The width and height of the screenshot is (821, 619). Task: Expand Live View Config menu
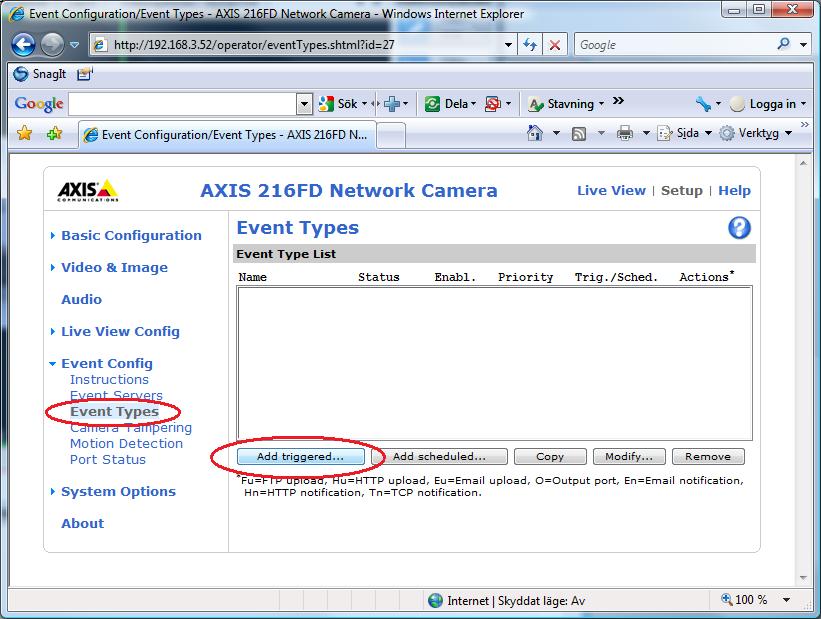(120, 331)
